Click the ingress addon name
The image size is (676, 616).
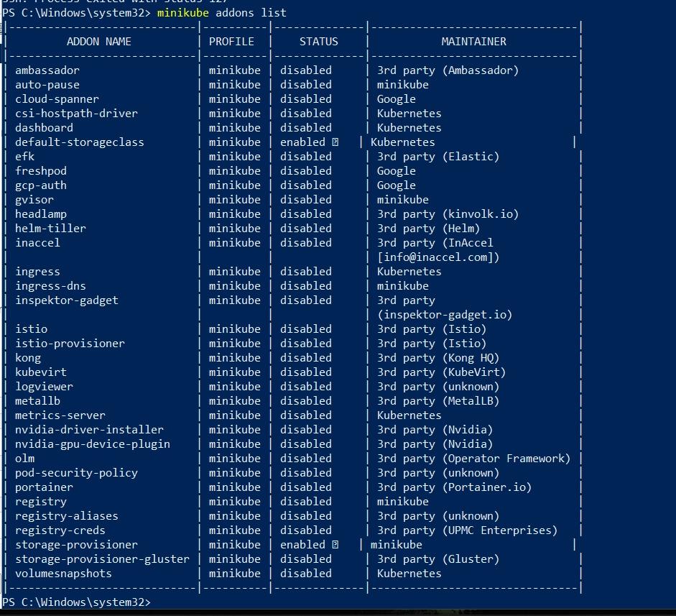pos(37,272)
